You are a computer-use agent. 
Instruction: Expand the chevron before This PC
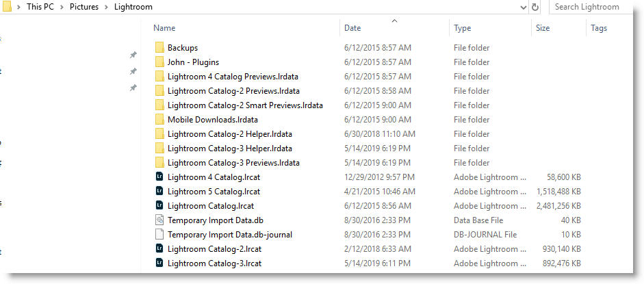[18, 7]
